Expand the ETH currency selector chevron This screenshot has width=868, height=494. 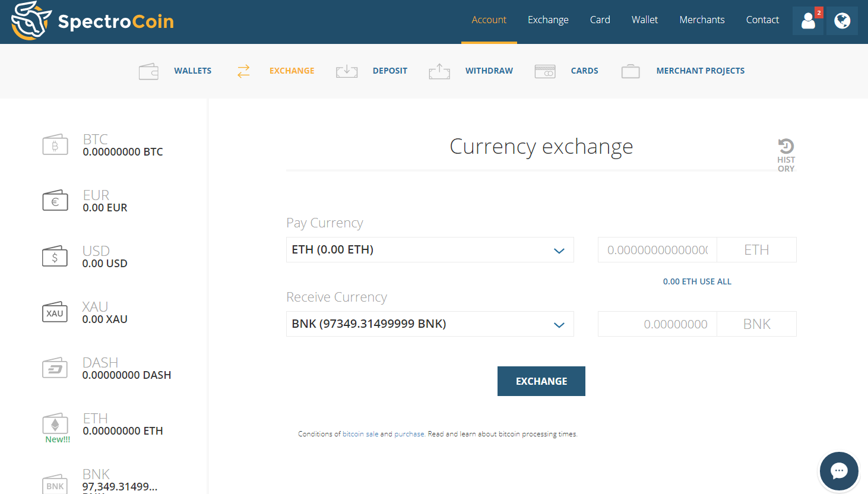[559, 251]
